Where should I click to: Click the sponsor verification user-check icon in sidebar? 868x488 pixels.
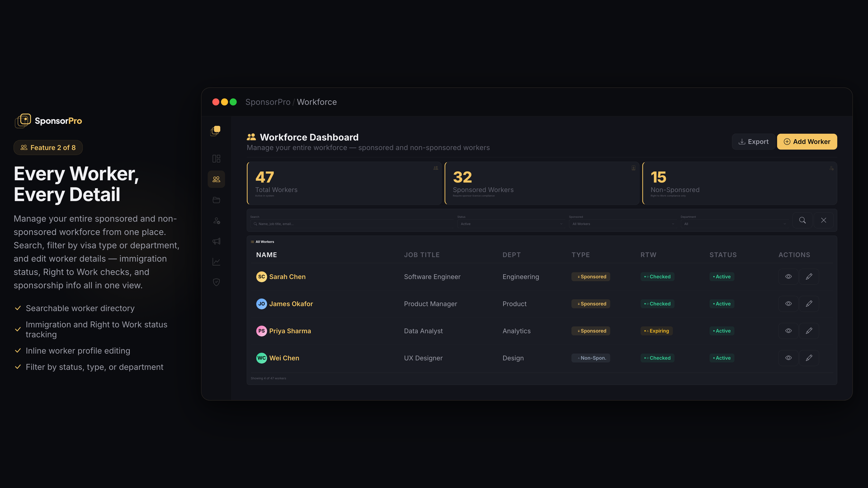pos(216,221)
